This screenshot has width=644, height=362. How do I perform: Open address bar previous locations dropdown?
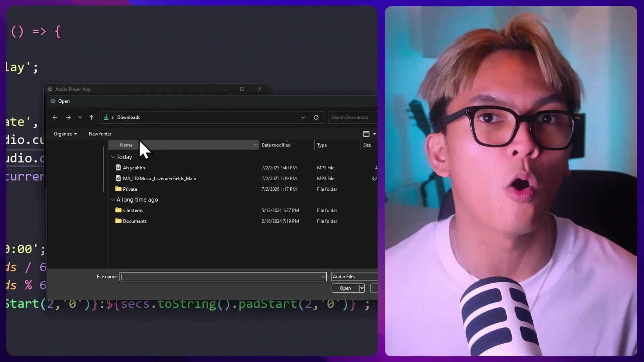[303, 117]
